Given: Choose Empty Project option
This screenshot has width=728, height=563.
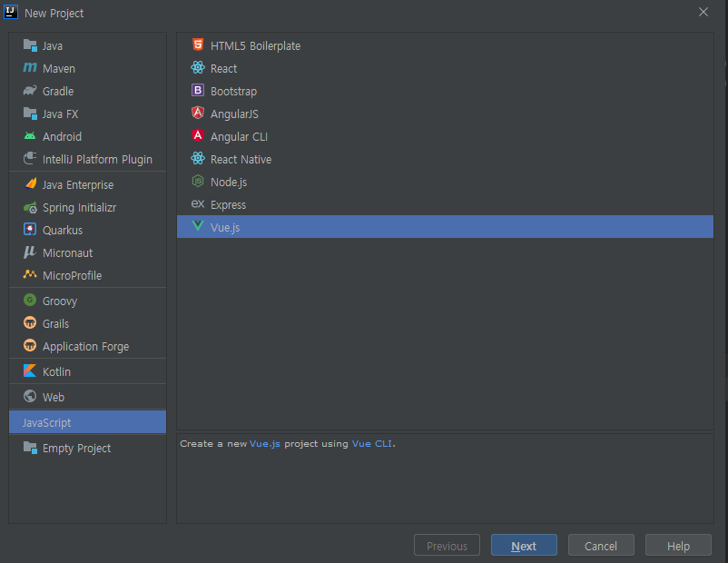Looking at the screenshot, I should point(87,449).
